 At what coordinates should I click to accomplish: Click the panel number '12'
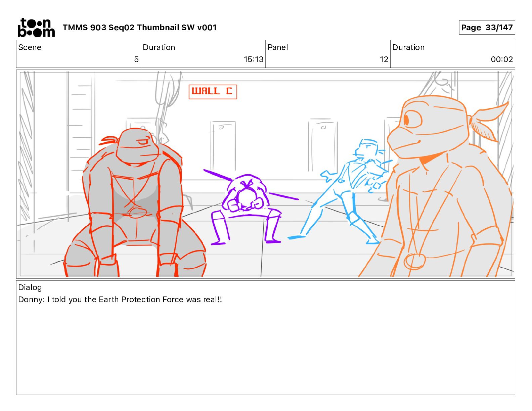pos(384,59)
